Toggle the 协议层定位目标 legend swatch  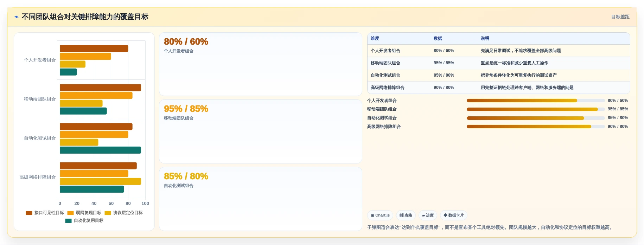click(x=108, y=213)
